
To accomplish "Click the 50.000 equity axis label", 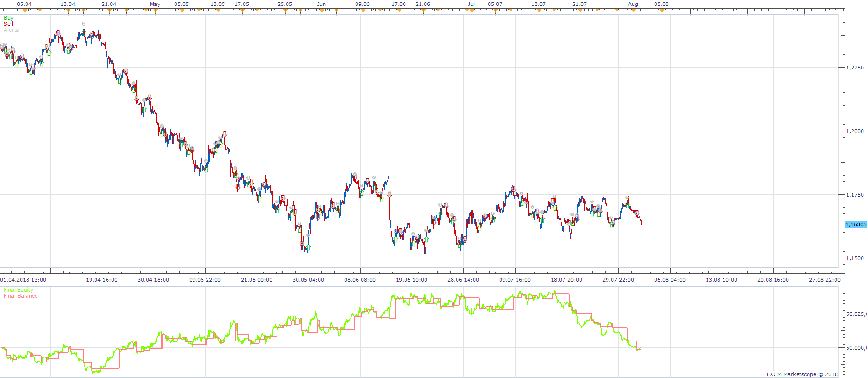I will point(856,348).
